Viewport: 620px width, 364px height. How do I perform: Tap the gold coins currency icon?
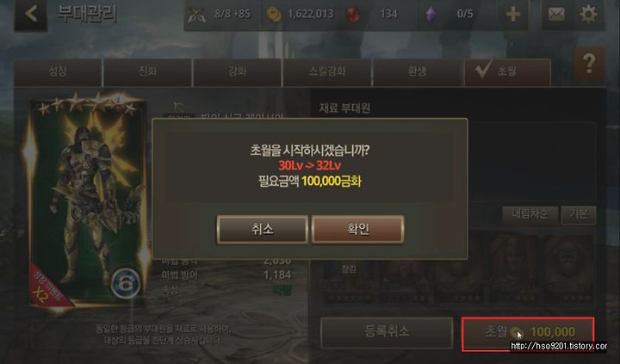click(274, 15)
